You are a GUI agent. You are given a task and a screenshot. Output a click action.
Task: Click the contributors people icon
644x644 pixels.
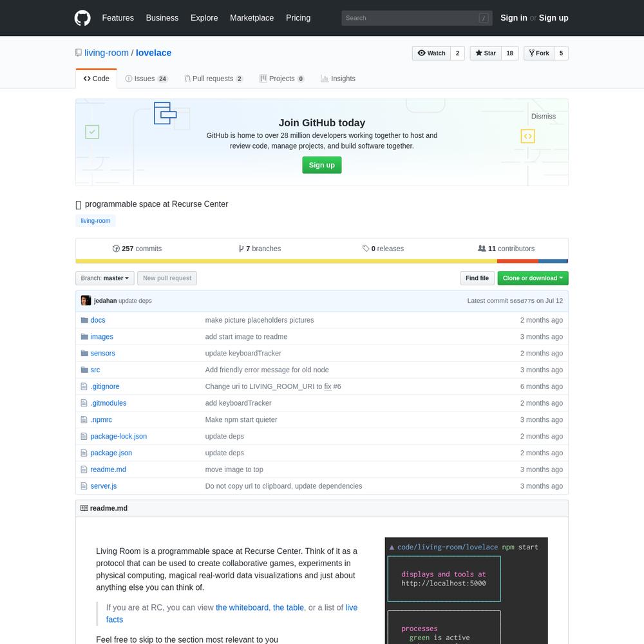482,249
